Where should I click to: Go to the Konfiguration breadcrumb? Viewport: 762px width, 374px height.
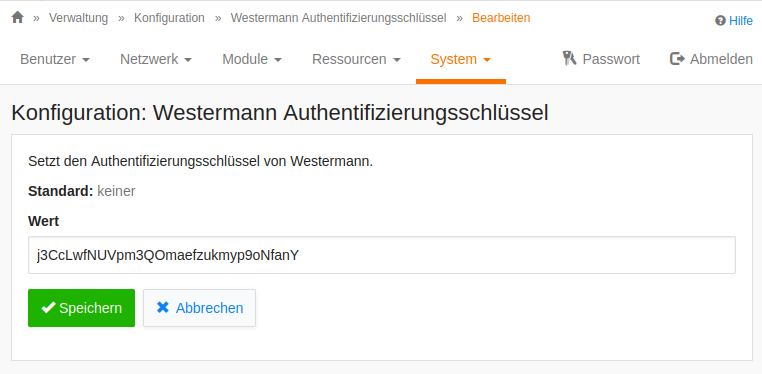point(169,18)
